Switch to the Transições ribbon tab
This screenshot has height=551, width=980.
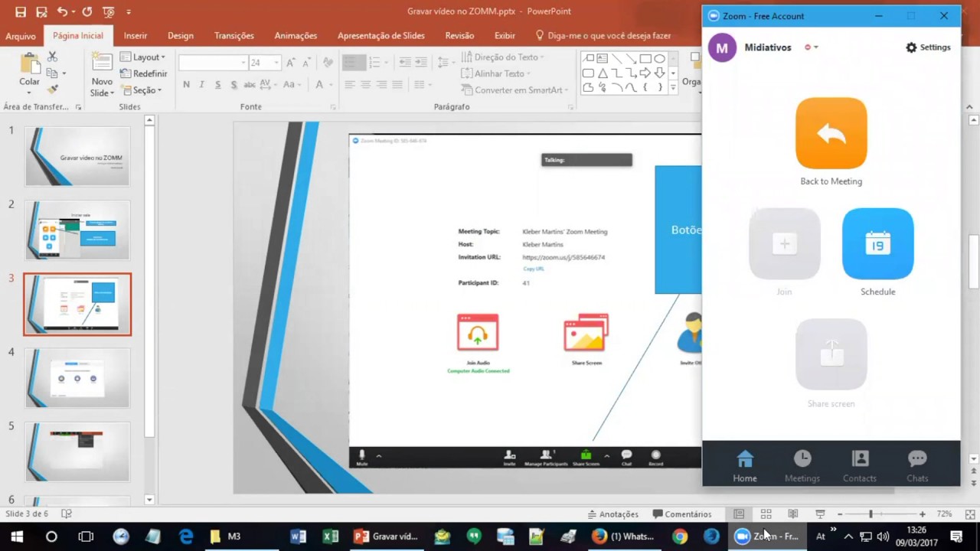(234, 36)
